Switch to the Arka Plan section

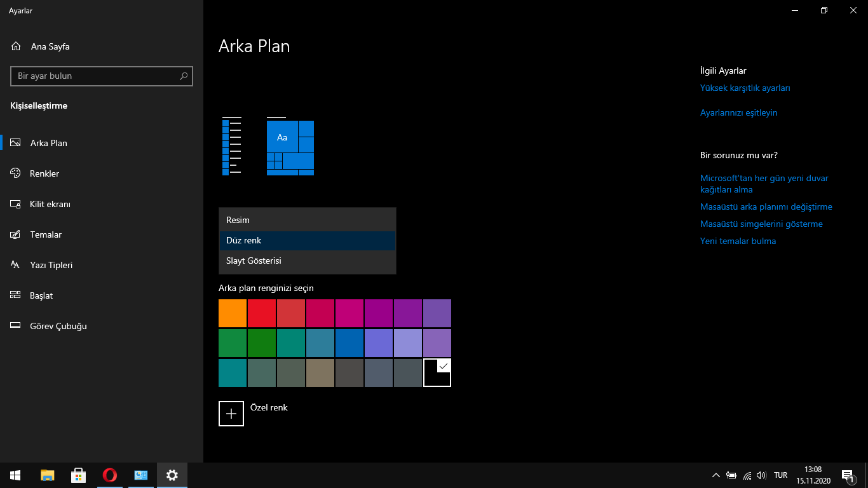click(x=48, y=143)
